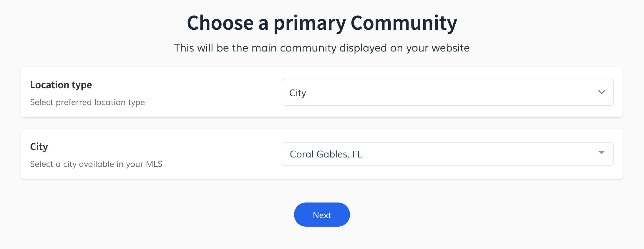Click the bold "City" field label
Image resolution: width=644 pixels, height=249 pixels.
pyautogui.click(x=39, y=147)
